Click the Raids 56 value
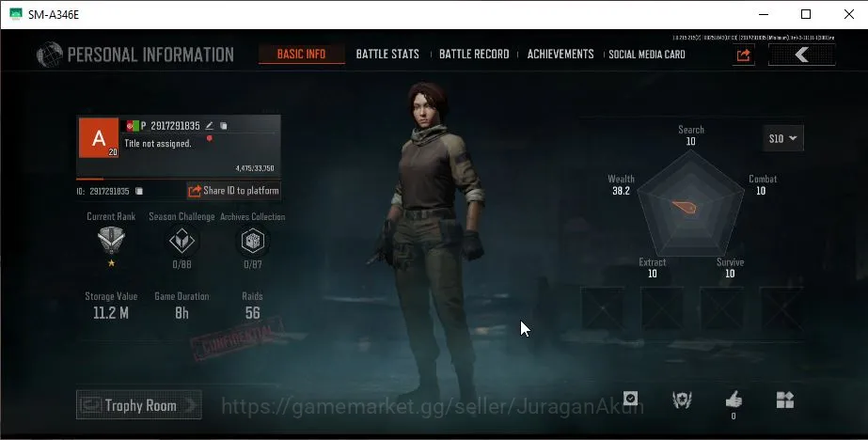This screenshot has width=868, height=440. coord(252,313)
